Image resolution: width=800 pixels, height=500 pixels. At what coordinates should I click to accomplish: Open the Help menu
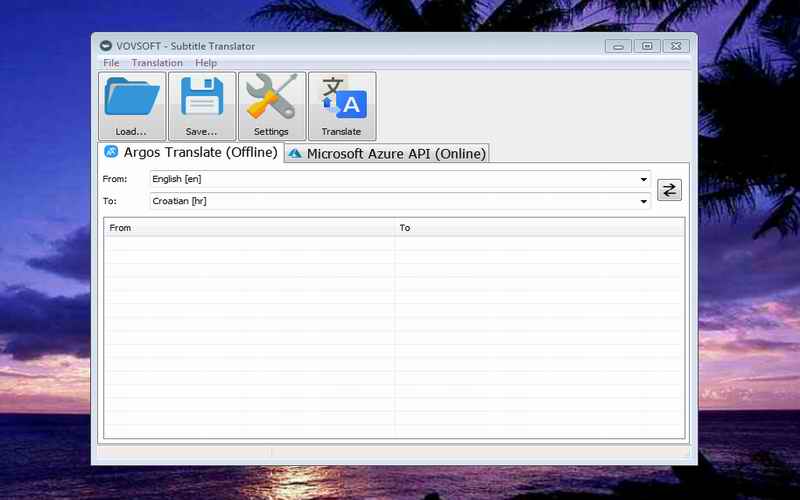[x=206, y=63]
